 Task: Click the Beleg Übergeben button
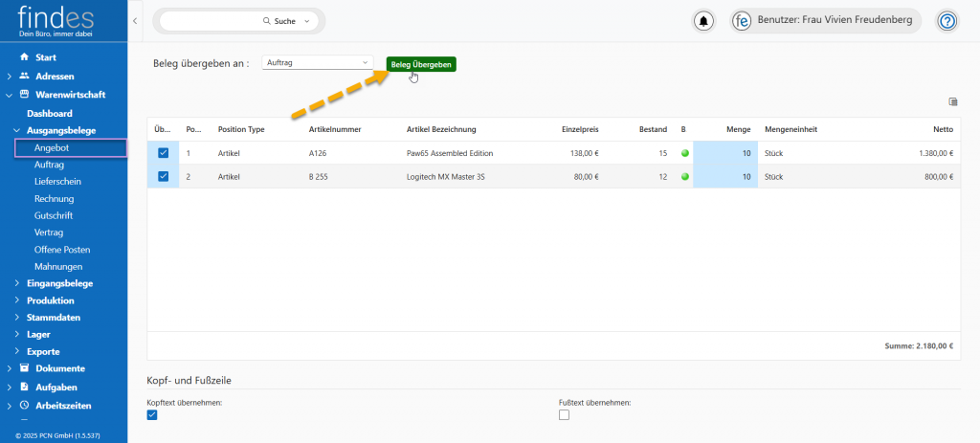tap(421, 64)
